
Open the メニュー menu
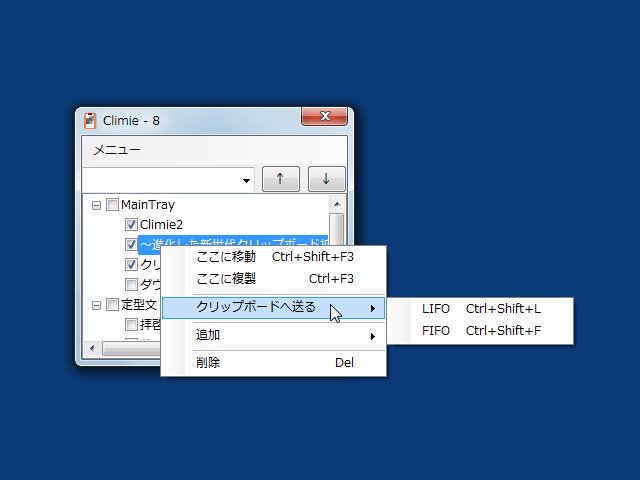click(117, 150)
